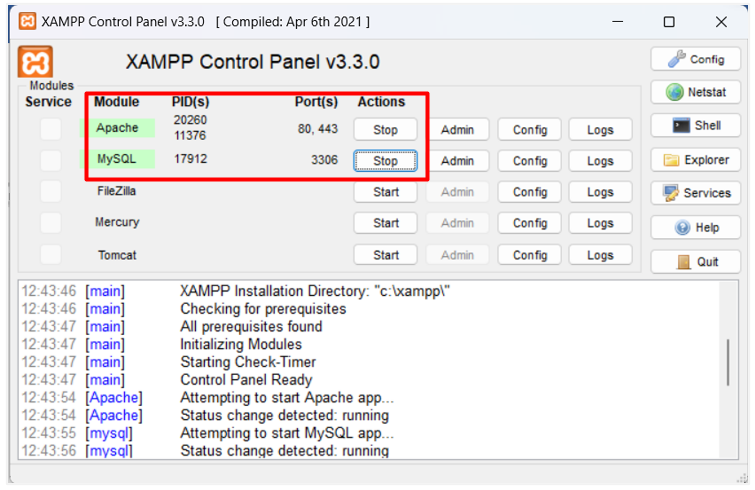
Task: Open Config via the wrench icon
Action: tap(697, 59)
